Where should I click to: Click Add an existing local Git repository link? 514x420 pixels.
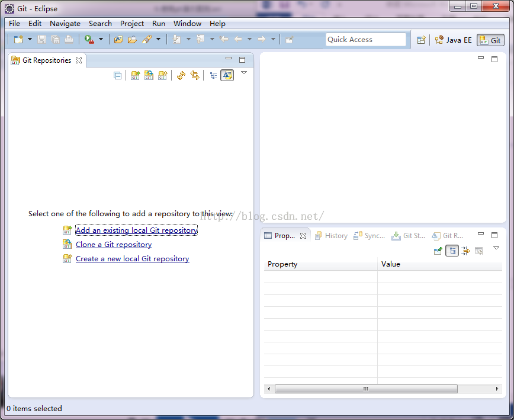coord(136,230)
